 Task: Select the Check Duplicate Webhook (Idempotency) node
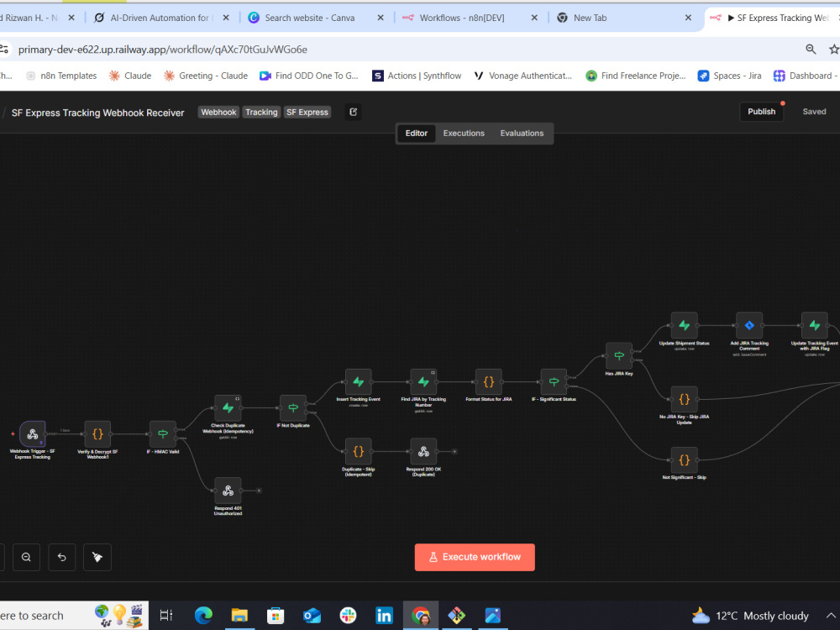pos(228,407)
